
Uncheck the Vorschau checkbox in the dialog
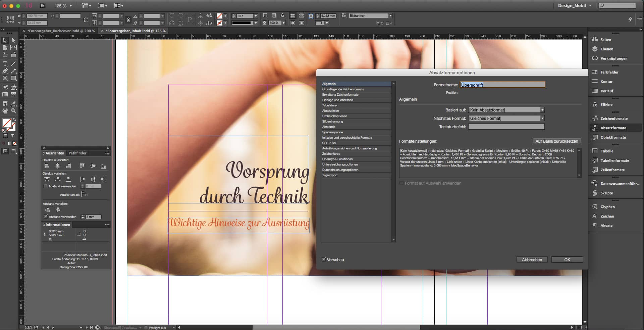point(324,260)
